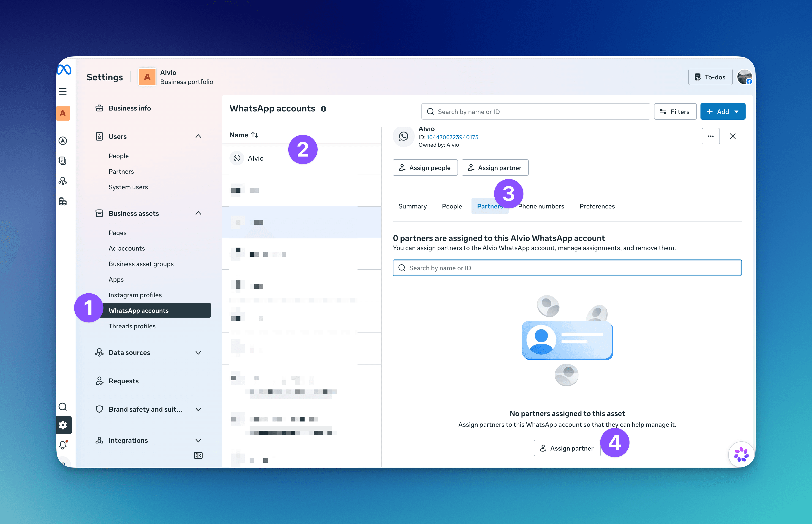Click the Meta logo icon

pyautogui.click(x=64, y=70)
